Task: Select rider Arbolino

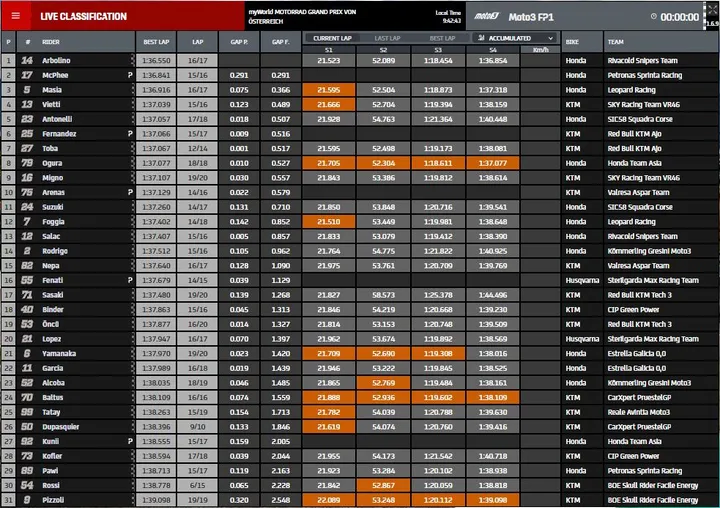Action: [x=56, y=60]
